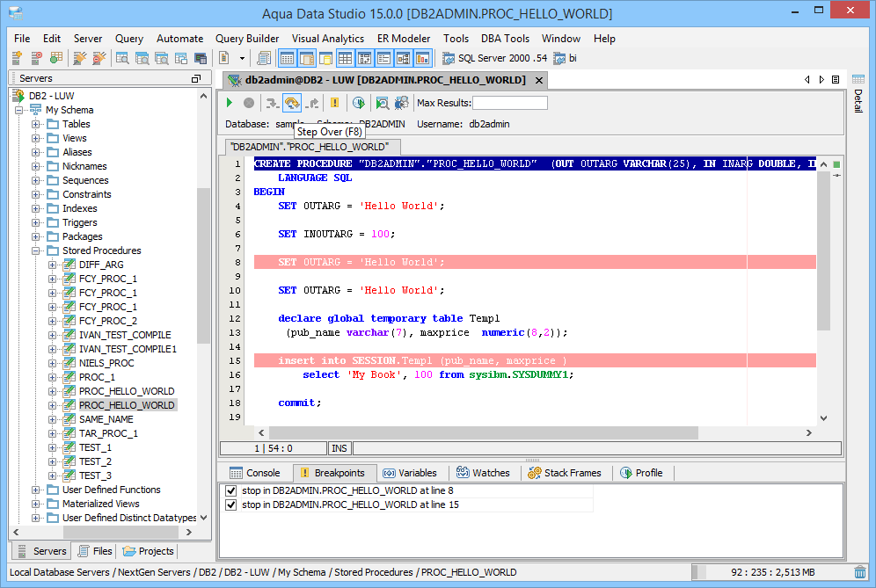Open the 'bi' server shortcut in toolbar
This screenshot has height=588, width=876.
(565, 58)
